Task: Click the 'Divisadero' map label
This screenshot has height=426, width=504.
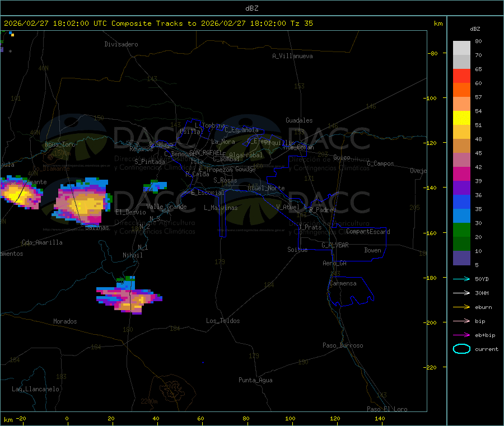Action: [x=121, y=44]
